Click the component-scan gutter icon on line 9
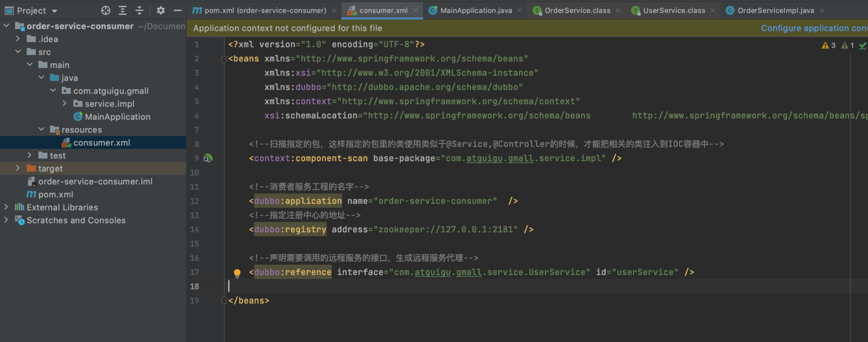Screen dimensions: 868x342 (208, 158)
